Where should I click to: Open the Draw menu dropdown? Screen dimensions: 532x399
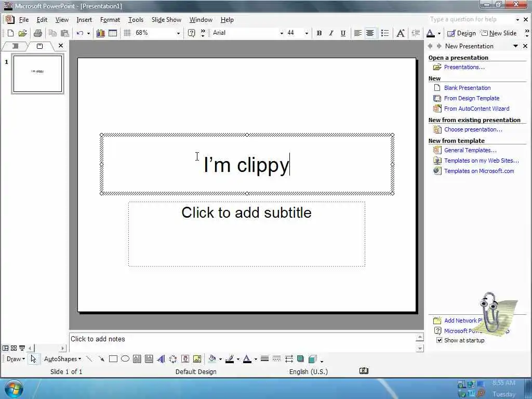click(16, 359)
